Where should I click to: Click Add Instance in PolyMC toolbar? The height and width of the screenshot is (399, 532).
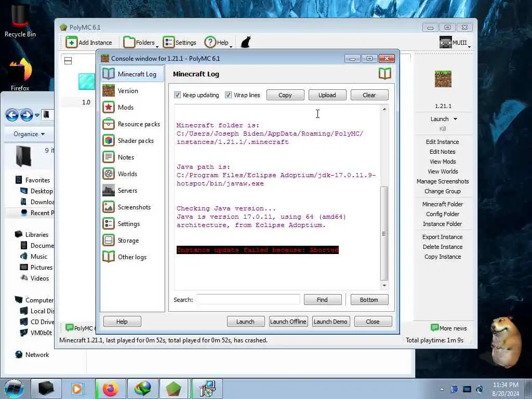pyautogui.click(x=89, y=43)
